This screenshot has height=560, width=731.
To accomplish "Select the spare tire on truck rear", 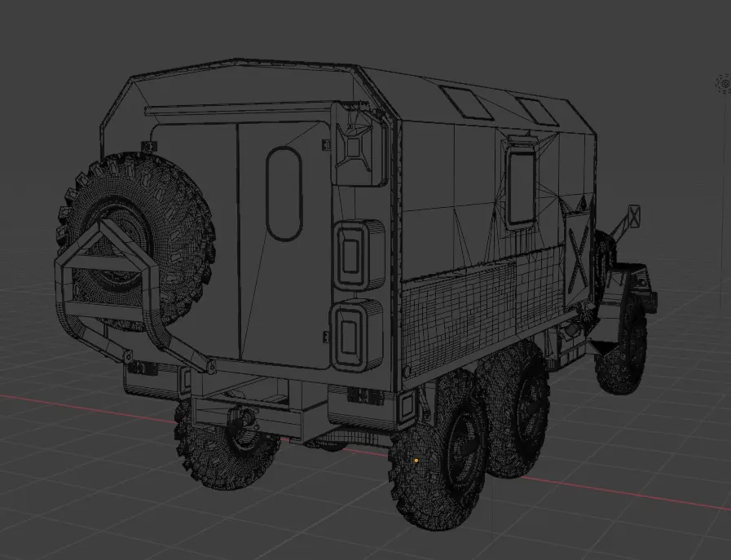I will [x=135, y=240].
